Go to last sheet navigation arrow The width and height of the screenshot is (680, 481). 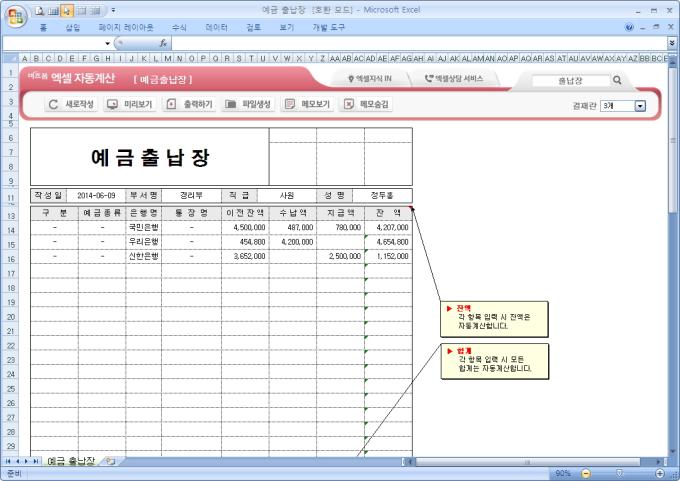coord(36,461)
